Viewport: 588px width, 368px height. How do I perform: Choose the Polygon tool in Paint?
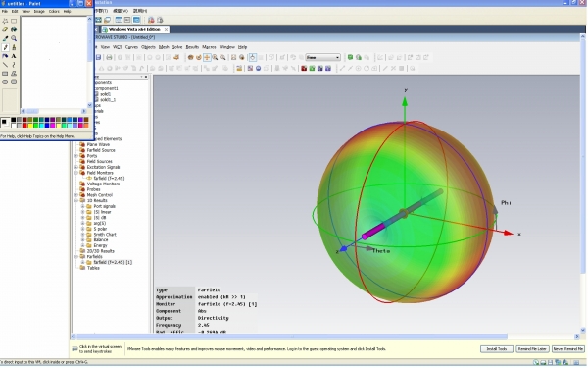(14, 74)
